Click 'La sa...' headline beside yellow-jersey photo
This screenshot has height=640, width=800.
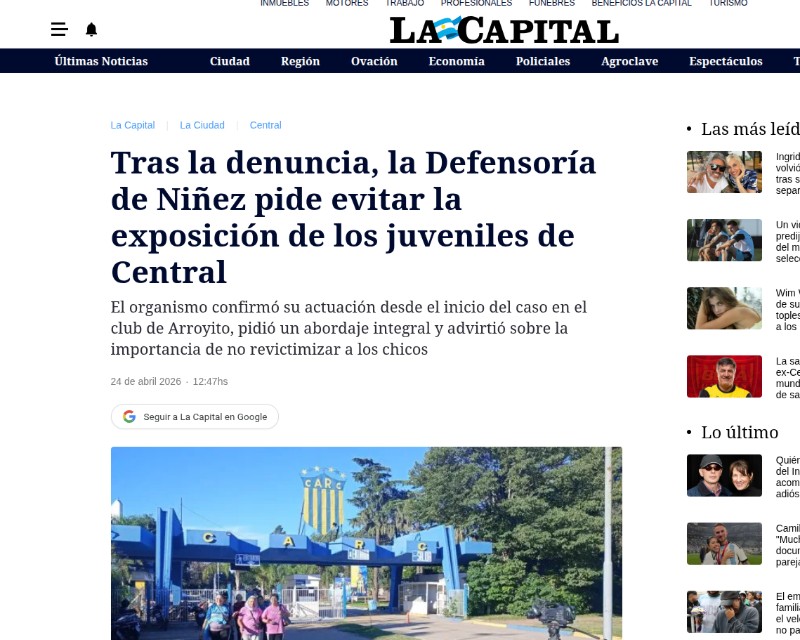click(788, 378)
